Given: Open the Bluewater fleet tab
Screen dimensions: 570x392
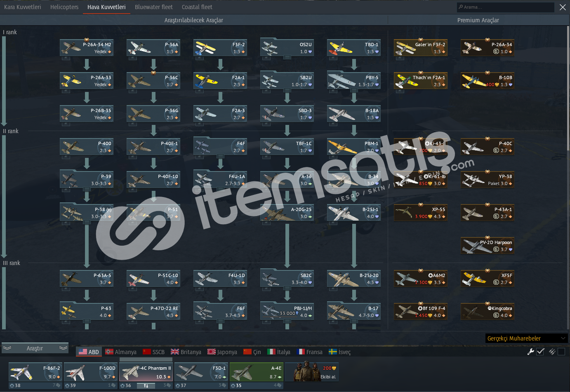Looking at the screenshot, I should pyautogui.click(x=154, y=7).
